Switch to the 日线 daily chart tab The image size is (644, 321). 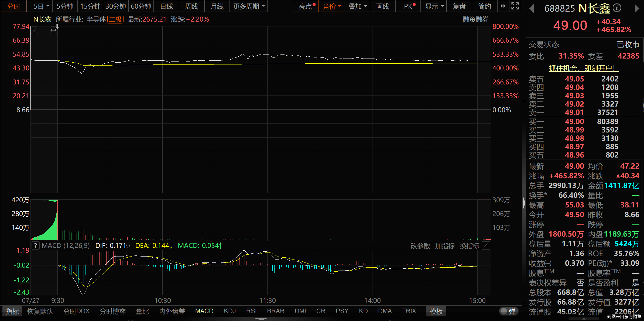click(166, 6)
